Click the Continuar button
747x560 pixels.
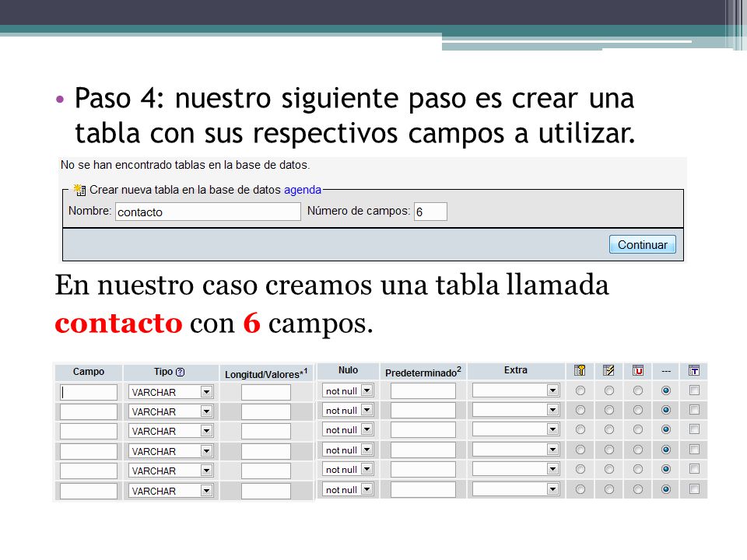642,244
